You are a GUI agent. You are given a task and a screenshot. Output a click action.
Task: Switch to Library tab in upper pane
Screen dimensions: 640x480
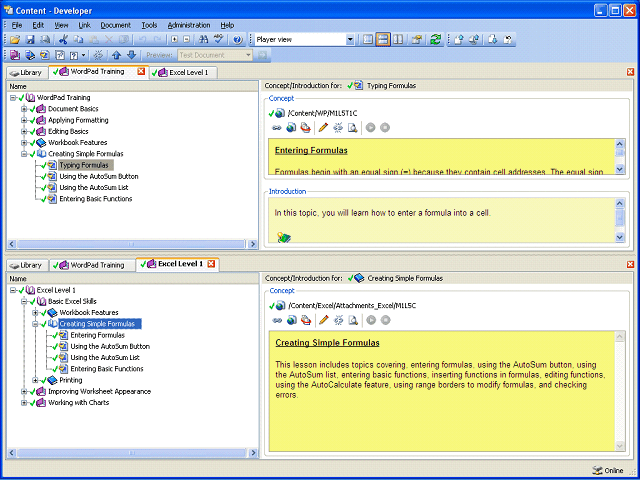(x=27, y=73)
